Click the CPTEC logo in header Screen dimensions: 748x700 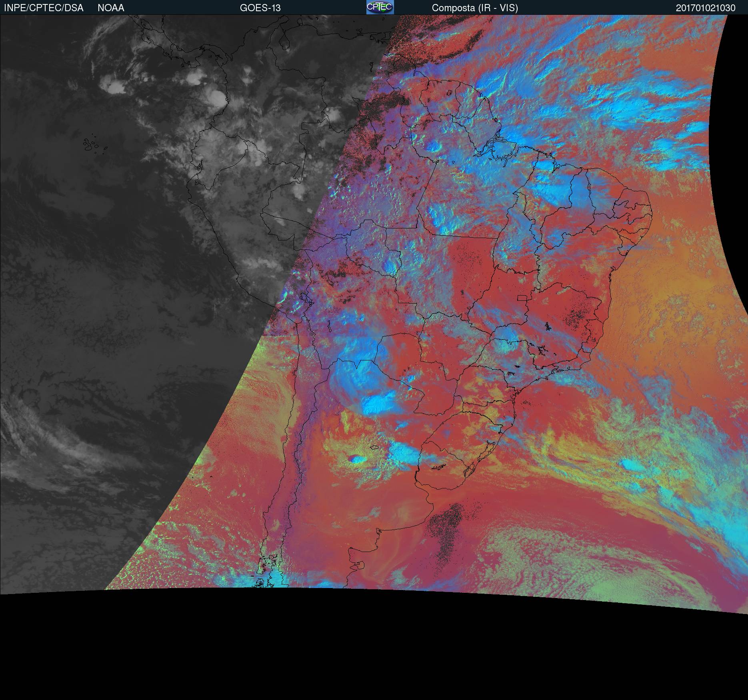click(380, 7)
